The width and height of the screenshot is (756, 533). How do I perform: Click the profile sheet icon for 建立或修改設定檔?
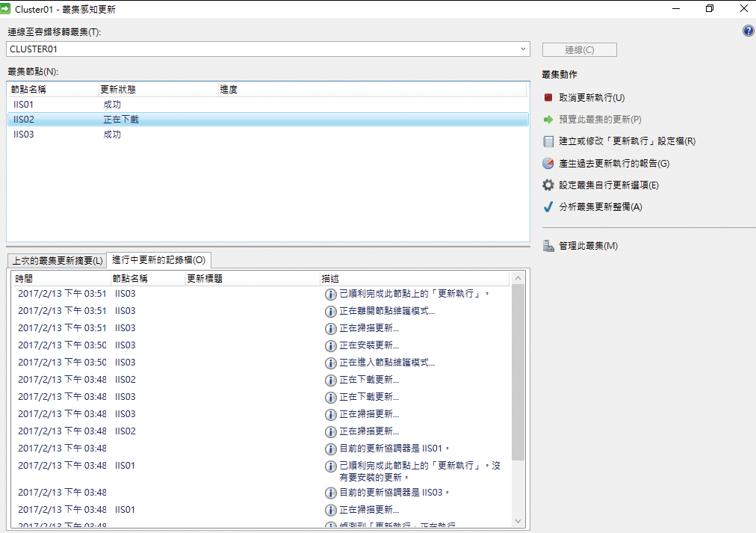tap(548, 141)
